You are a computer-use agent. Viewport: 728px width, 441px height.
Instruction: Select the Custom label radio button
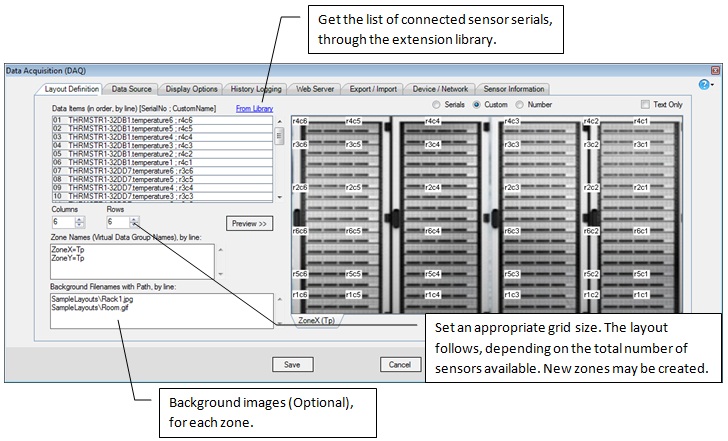(477, 104)
